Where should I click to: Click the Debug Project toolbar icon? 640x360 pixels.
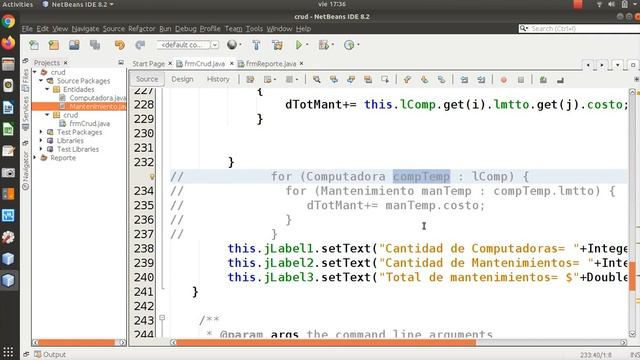[324, 45]
